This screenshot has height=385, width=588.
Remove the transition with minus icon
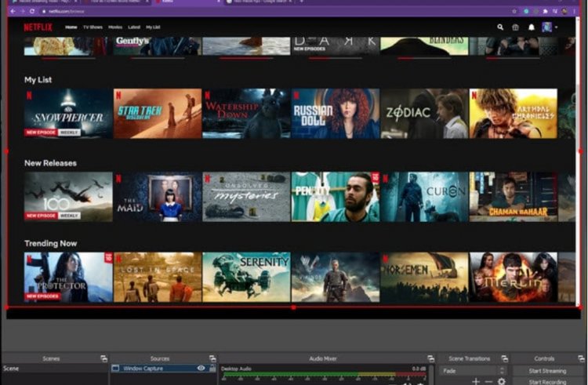point(489,381)
